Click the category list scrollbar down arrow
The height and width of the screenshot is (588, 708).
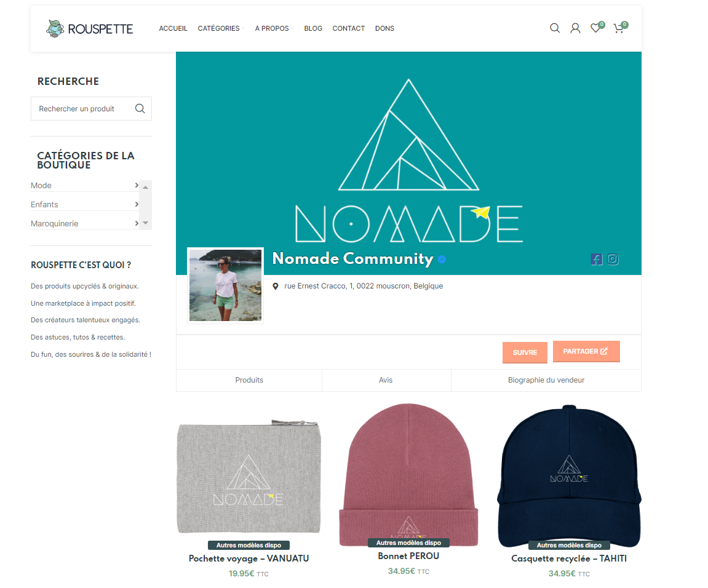point(145,223)
